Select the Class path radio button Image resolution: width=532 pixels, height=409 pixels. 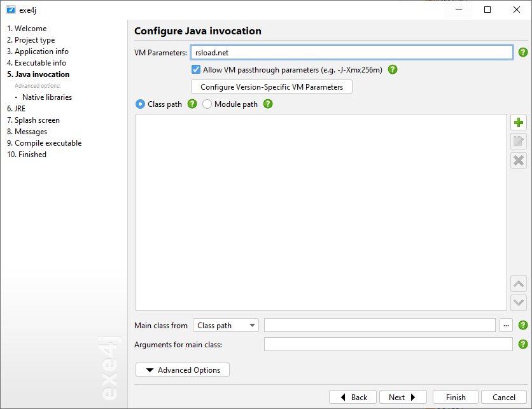pyautogui.click(x=141, y=104)
